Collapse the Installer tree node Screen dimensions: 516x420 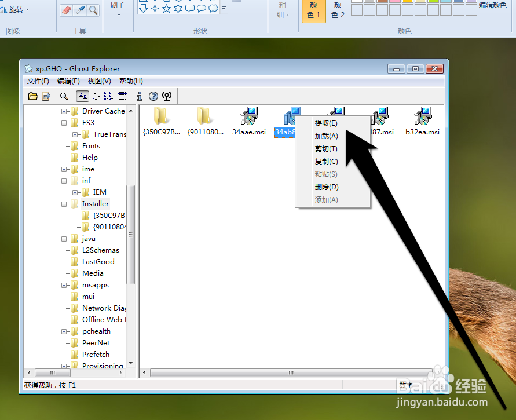[64, 204]
